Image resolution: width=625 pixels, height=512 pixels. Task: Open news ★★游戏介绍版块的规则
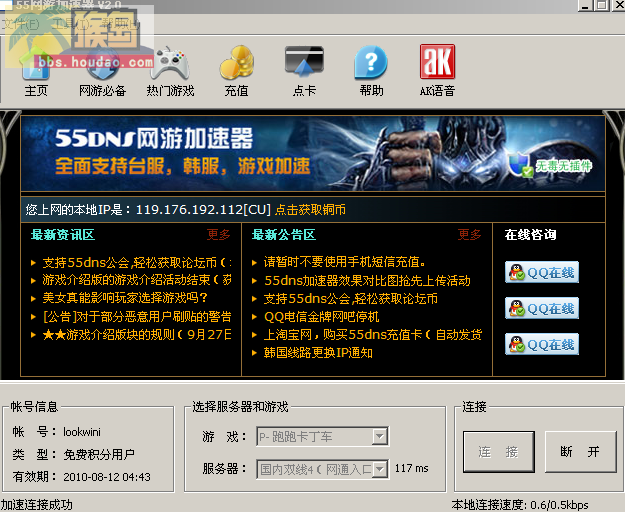coord(137,334)
